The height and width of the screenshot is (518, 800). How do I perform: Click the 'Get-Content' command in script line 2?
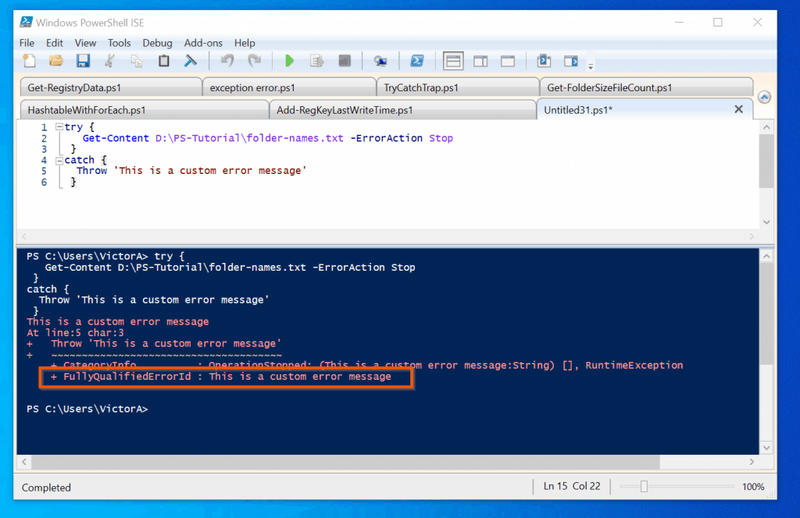click(x=115, y=138)
